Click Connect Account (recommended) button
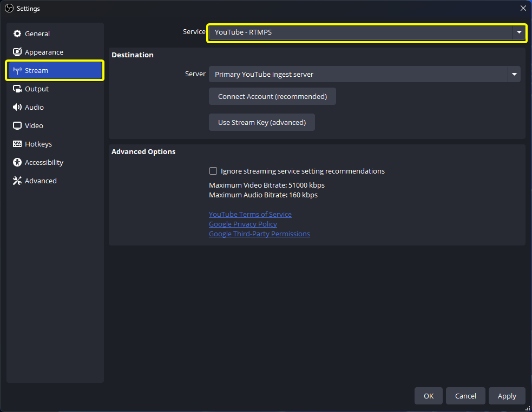The width and height of the screenshot is (532, 412). (x=272, y=96)
